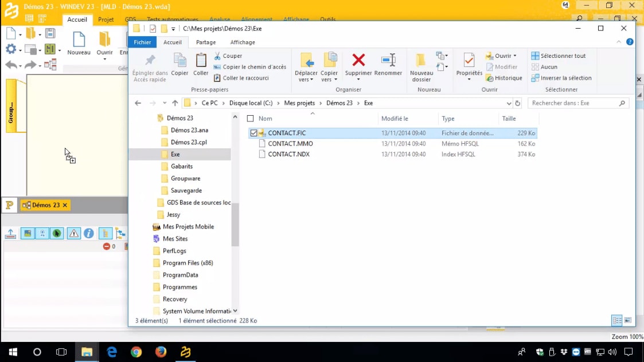Toggle select-all checkbox beside Nom
This screenshot has height=362, width=644.
pos(250,119)
